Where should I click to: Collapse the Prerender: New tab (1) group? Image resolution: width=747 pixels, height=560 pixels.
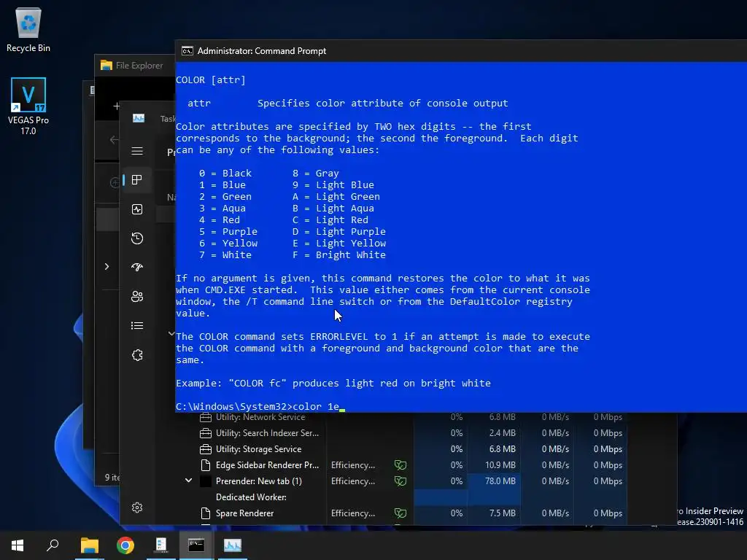[x=189, y=481]
